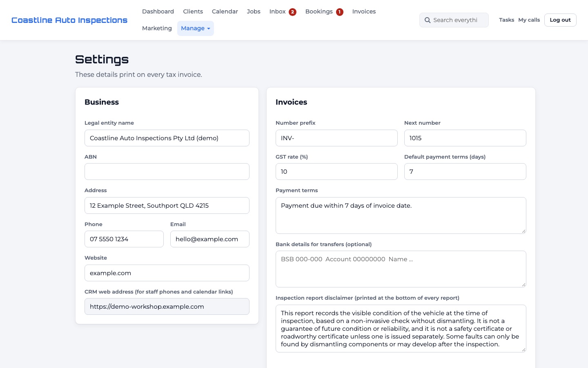Image resolution: width=588 pixels, height=368 pixels.
Task: Click the Inbox unread count badge
Action: tap(292, 12)
